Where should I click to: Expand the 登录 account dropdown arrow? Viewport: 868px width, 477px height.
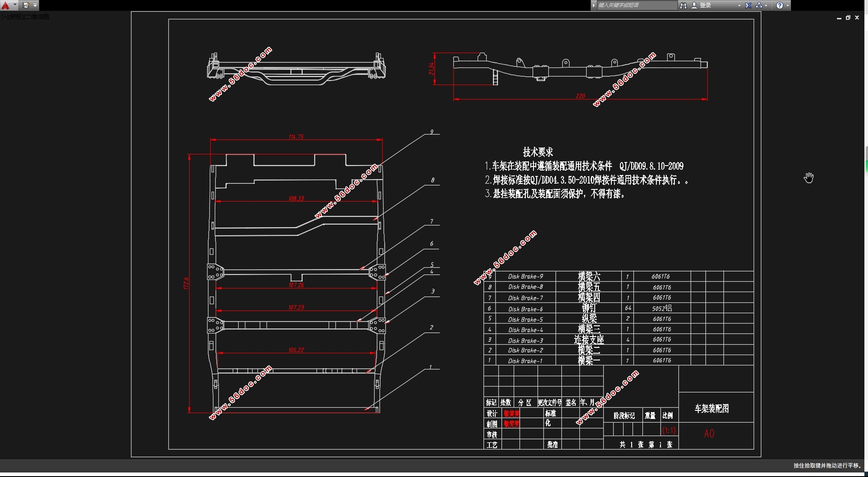coord(739,5)
